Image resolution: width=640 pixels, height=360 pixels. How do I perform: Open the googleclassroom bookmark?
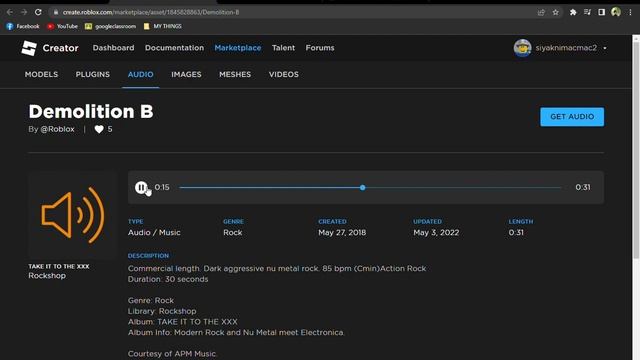point(110,26)
